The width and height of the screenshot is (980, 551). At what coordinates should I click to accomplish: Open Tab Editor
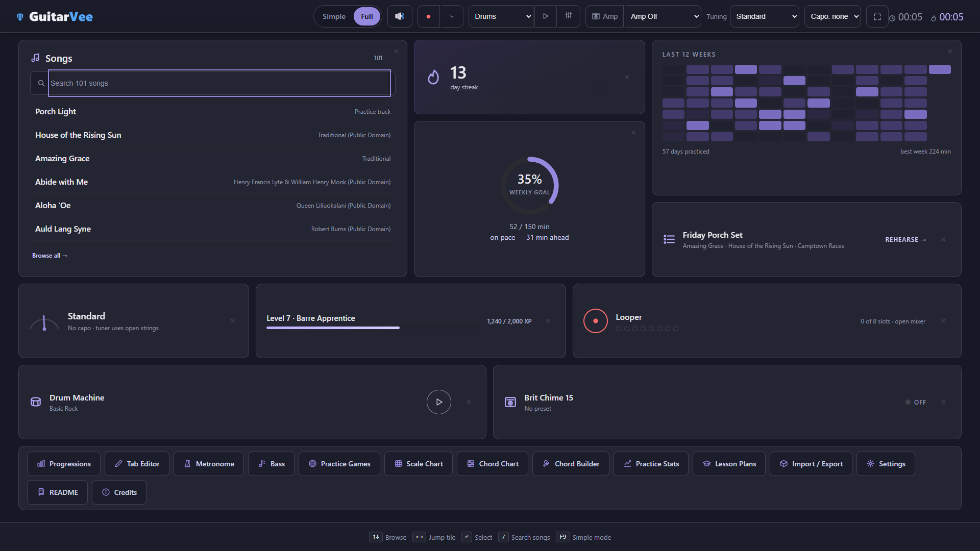tap(137, 464)
